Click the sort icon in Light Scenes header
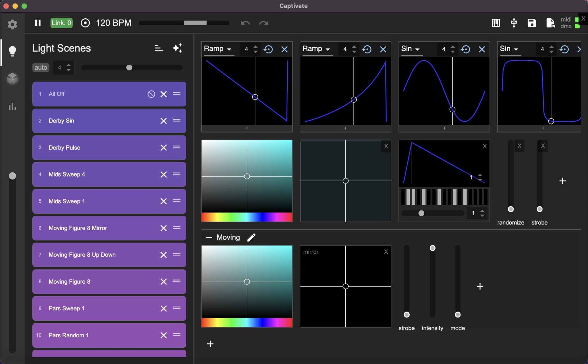588x364 pixels. tap(159, 48)
